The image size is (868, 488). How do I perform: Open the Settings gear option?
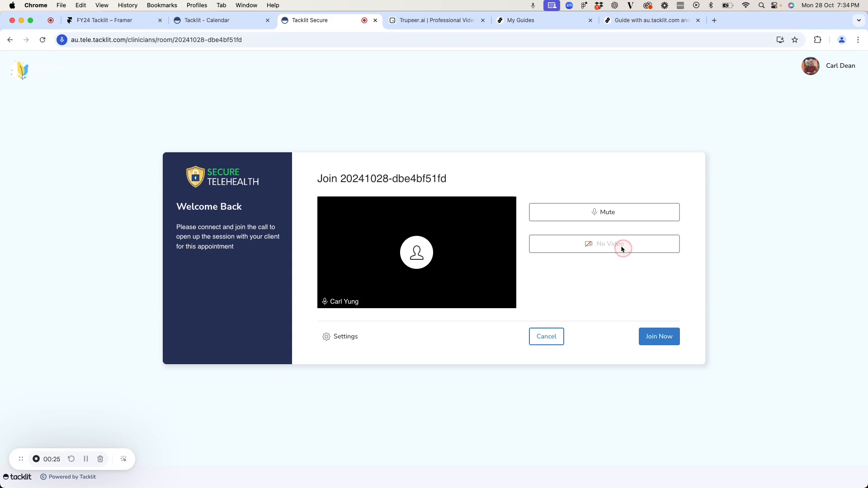coord(340,336)
